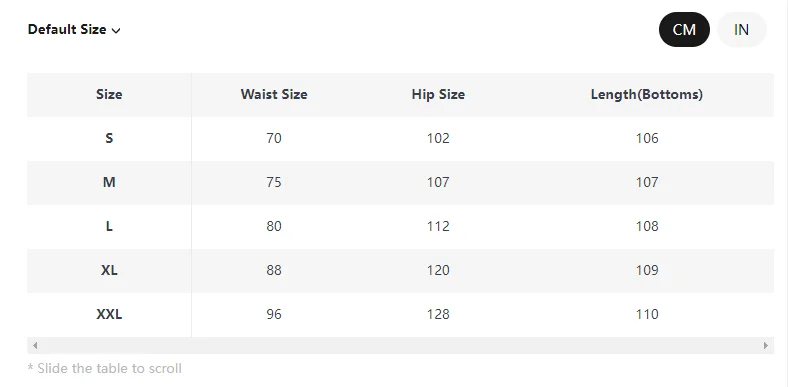Click waist value 70 for size S

(274, 138)
